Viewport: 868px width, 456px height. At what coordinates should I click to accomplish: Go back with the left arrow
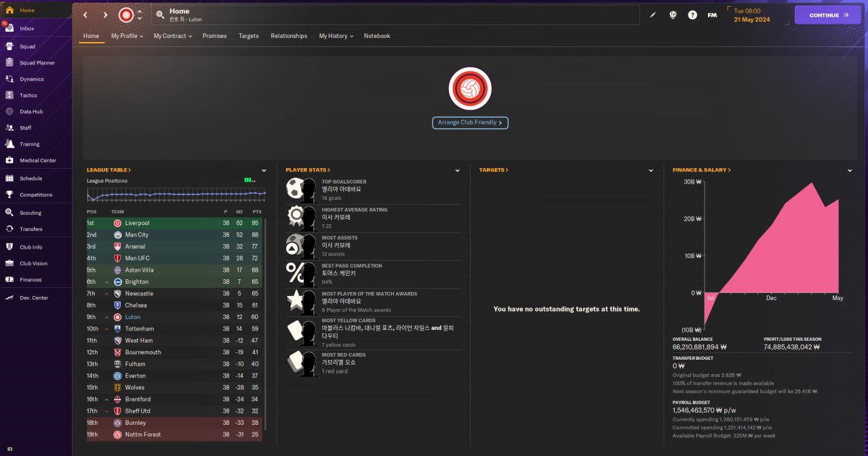pyautogui.click(x=85, y=15)
